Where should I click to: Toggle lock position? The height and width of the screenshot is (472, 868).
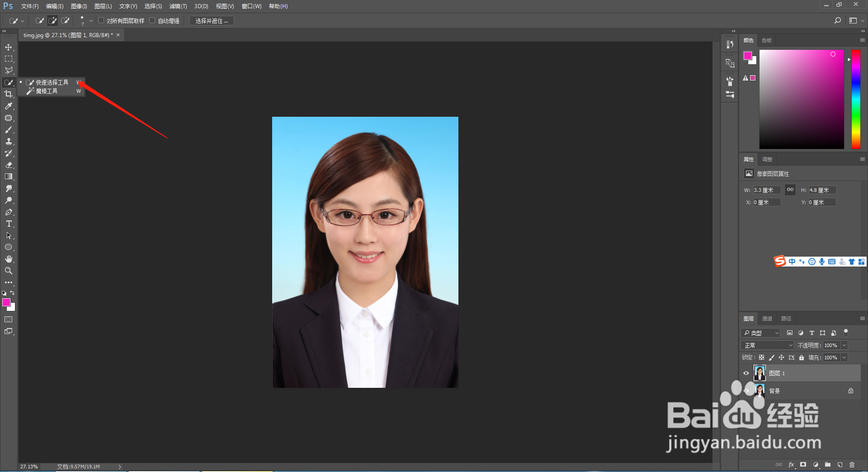[781, 358]
